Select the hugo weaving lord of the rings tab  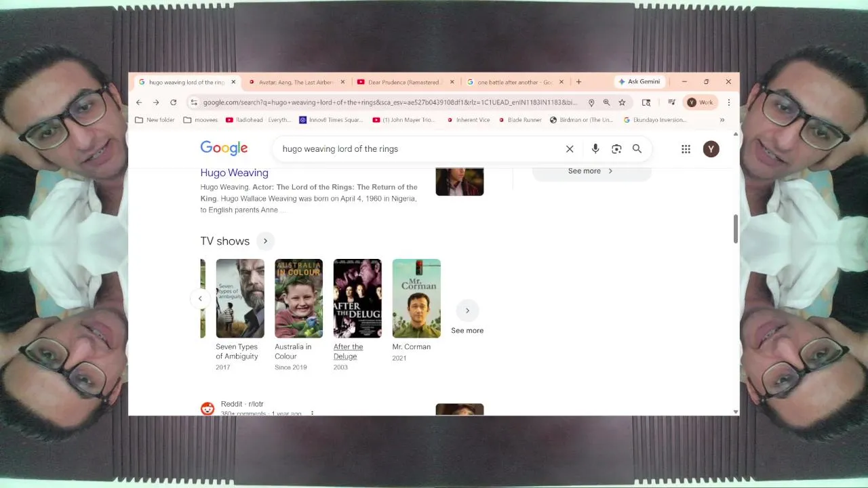(186, 82)
